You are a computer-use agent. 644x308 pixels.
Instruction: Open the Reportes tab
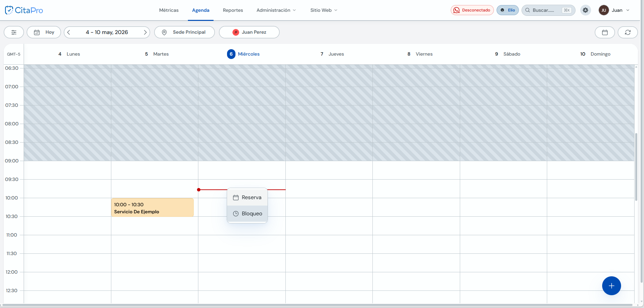[x=233, y=10]
